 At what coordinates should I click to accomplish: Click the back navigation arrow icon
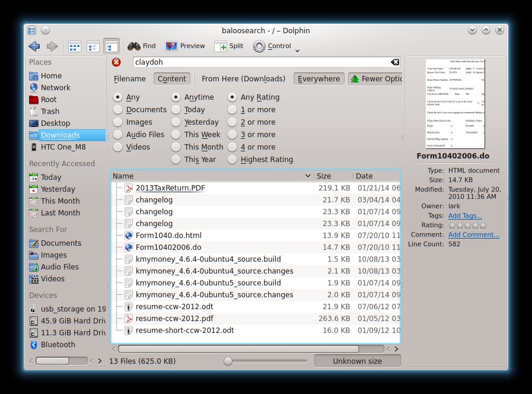pyautogui.click(x=34, y=46)
